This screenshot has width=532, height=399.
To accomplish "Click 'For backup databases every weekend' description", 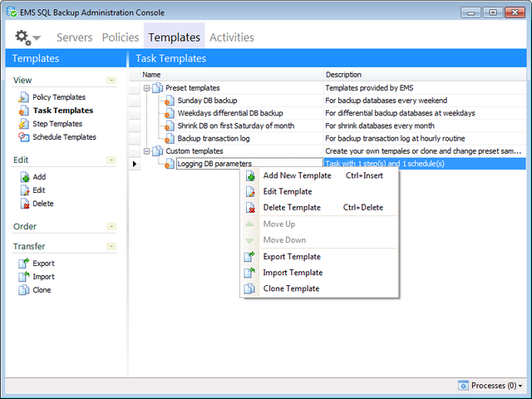I will click(386, 101).
